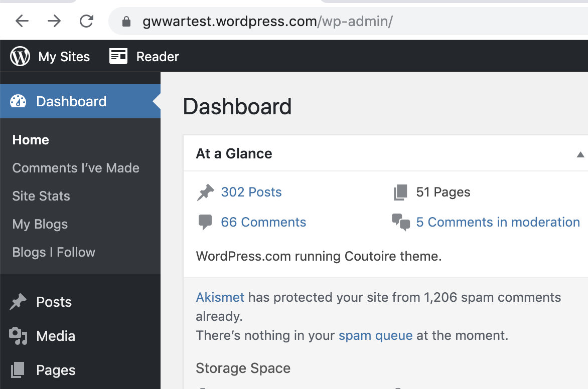This screenshot has width=588, height=389.
Task: Click the speech bubble icon beside 66 Comments
Action: tap(205, 222)
